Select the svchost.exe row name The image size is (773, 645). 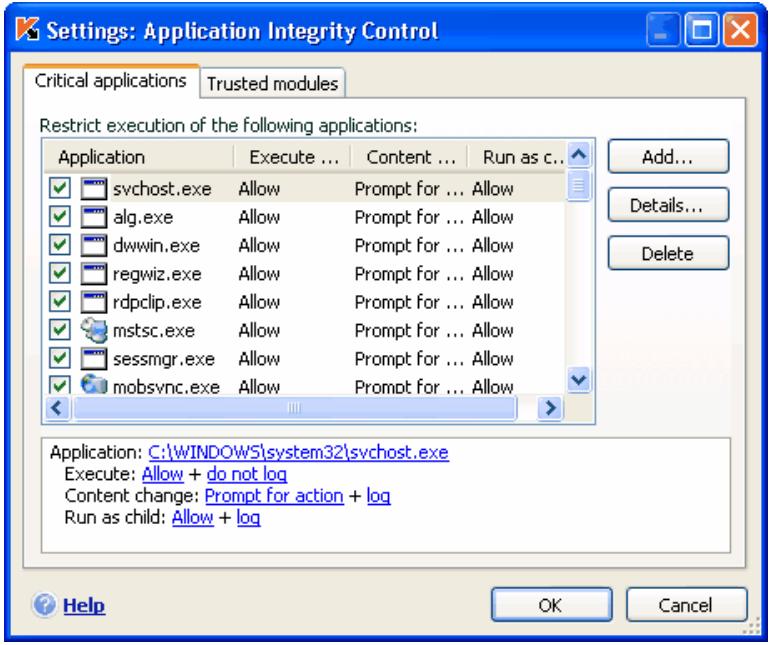click(x=162, y=189)
